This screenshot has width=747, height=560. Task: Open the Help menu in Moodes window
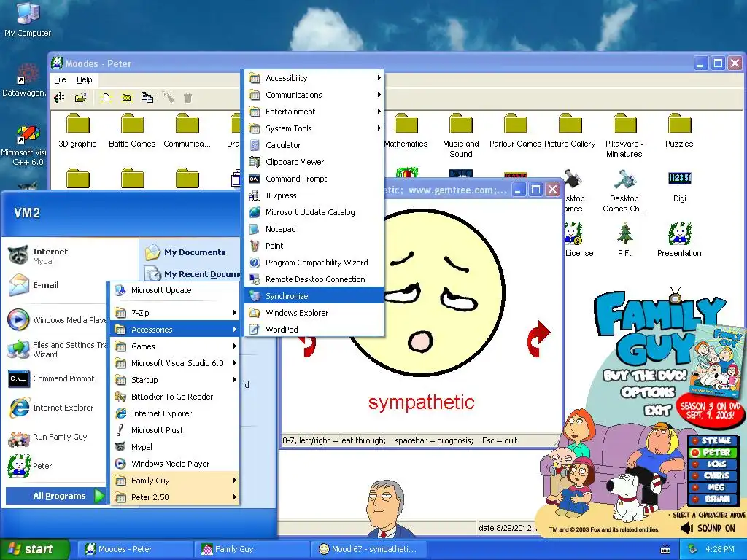click(85, 79)
